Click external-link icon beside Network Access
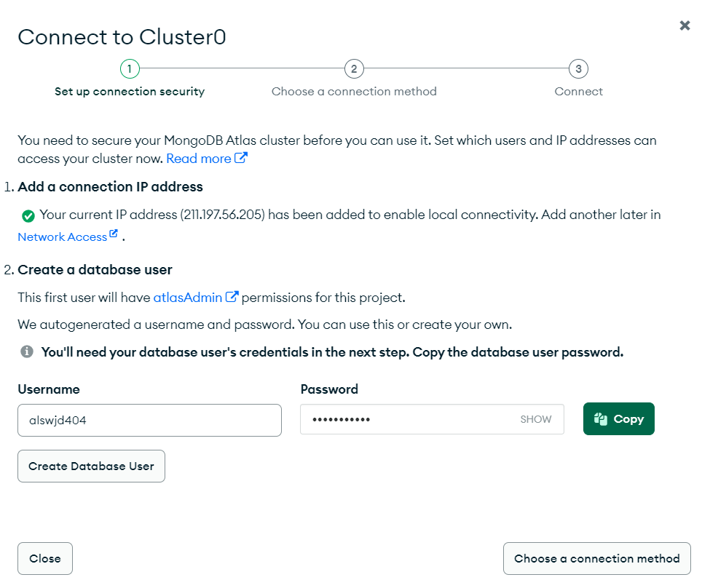The image size is (702, 588). [x=114, y=235]
